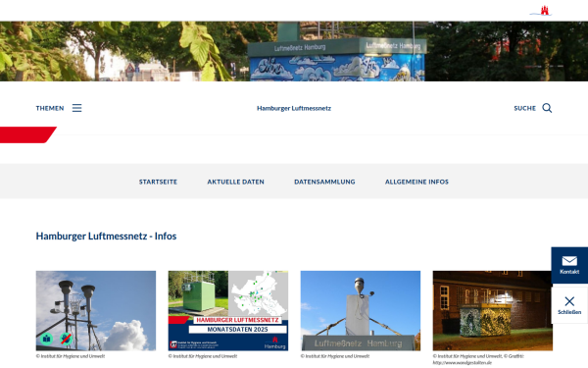Open the Datensammlung navigation item
The width and height of the screenshot is (588, 368).
324,182
